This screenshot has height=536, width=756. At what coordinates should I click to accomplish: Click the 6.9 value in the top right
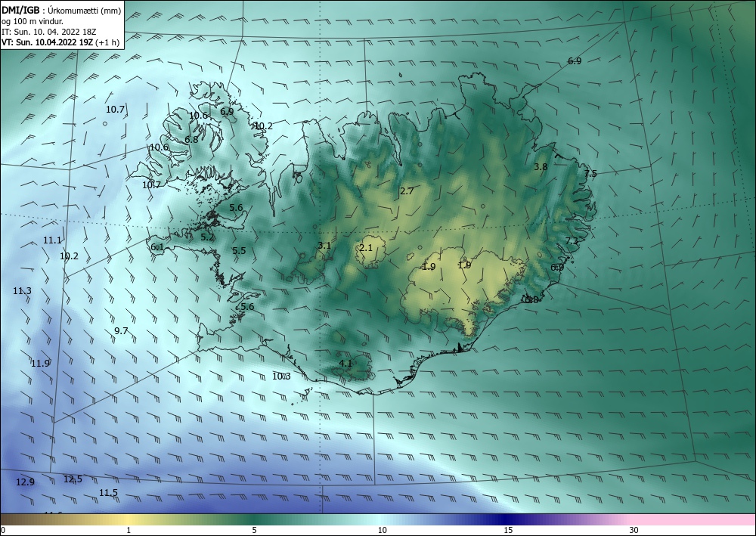[x=575, y=61]
